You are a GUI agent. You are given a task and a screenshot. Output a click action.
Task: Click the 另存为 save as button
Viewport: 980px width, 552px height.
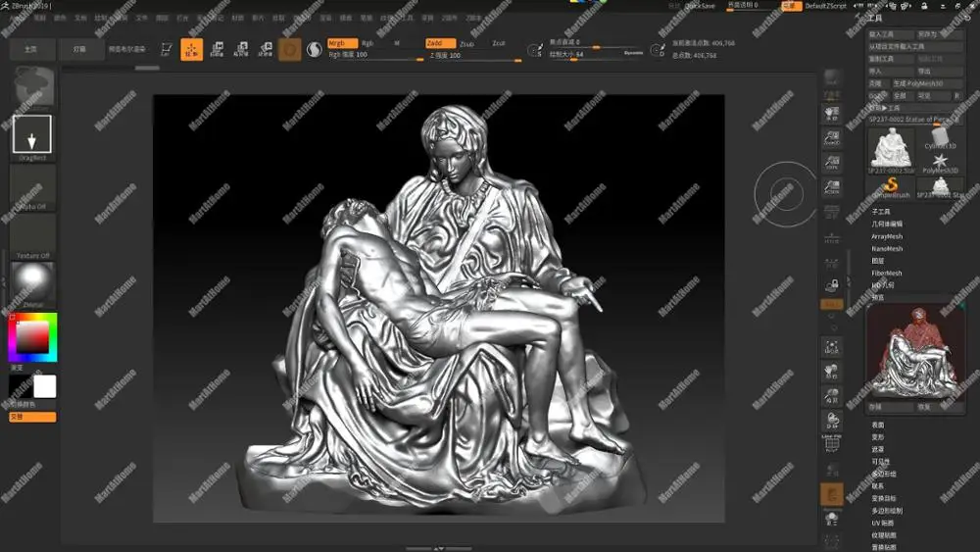(940, 34)
